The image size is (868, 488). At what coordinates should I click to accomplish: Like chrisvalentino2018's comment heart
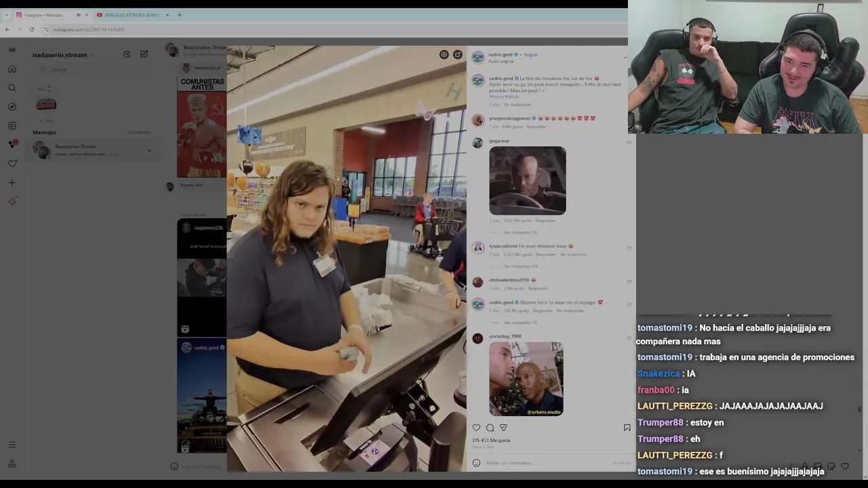[x=629, y=282]
